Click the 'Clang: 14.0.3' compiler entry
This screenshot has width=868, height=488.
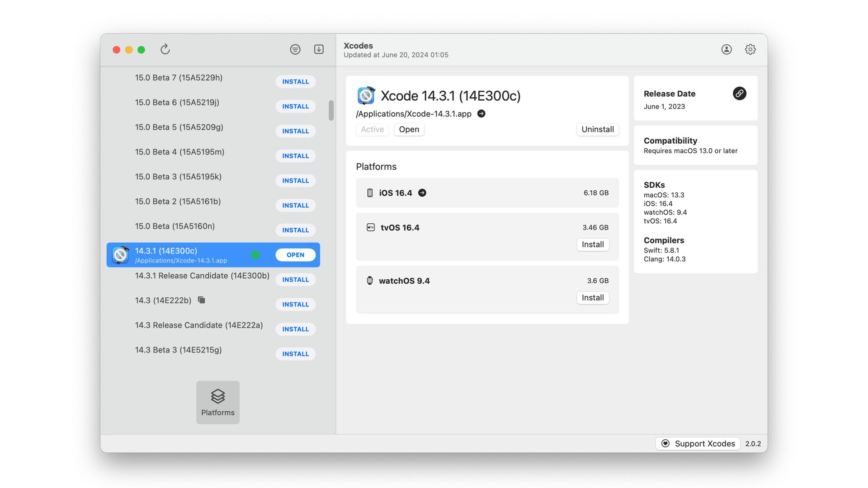(665, 259)
